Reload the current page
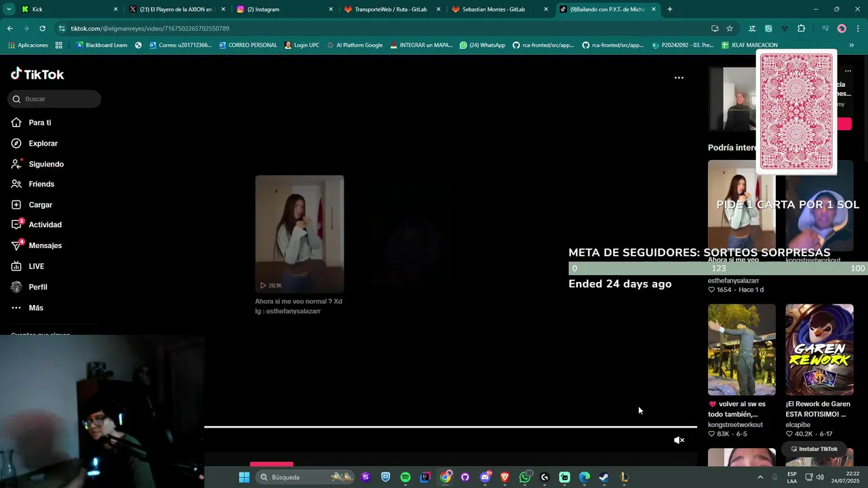The image size is (868, 488). [42, 28]
